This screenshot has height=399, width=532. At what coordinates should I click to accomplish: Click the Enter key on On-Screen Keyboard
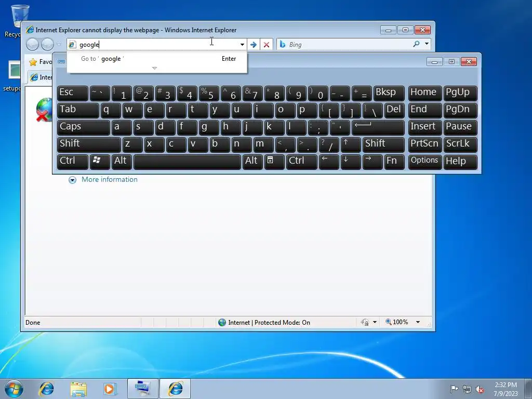(x=378, y=127)
